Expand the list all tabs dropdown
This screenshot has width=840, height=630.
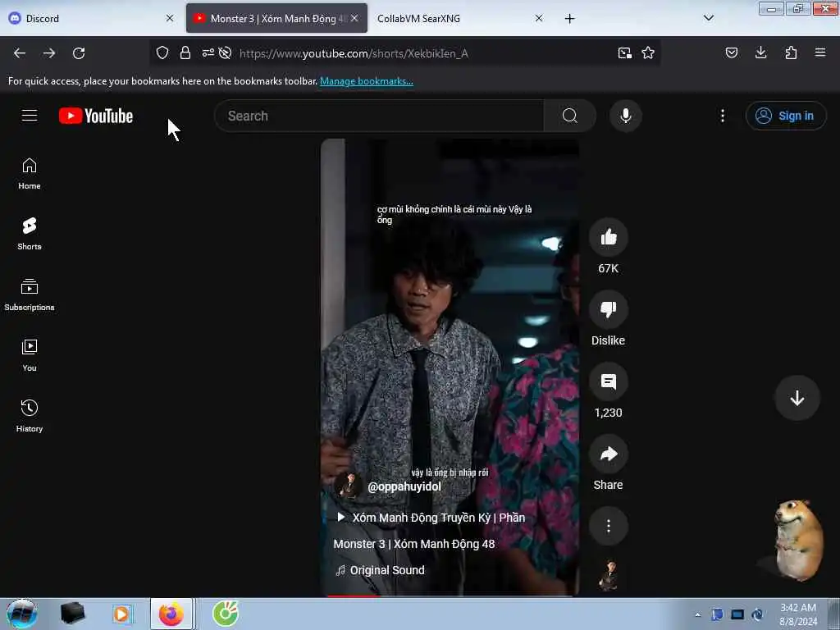click(x=708, y=18)
